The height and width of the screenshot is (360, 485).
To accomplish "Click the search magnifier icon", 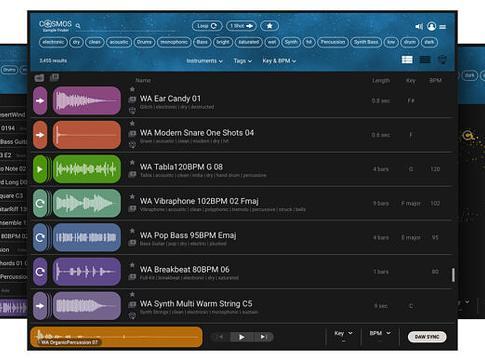I will tap(78, 26).
